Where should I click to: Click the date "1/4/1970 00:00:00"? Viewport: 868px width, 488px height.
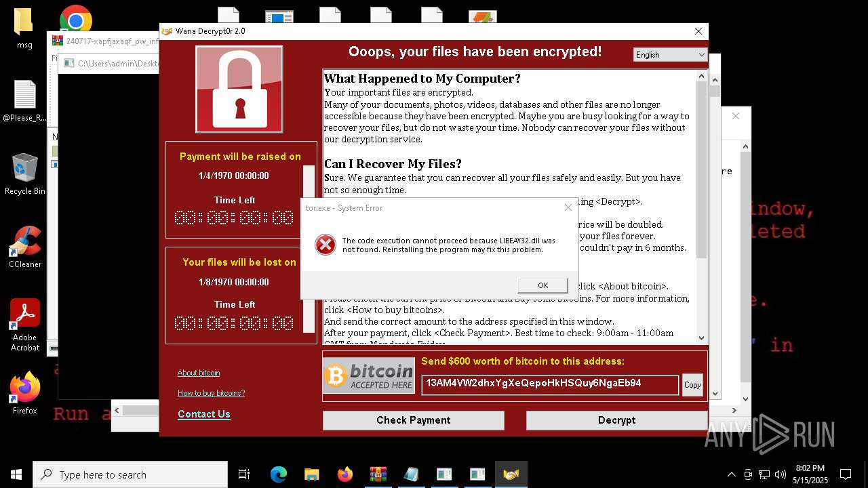(x=234, y=176)
